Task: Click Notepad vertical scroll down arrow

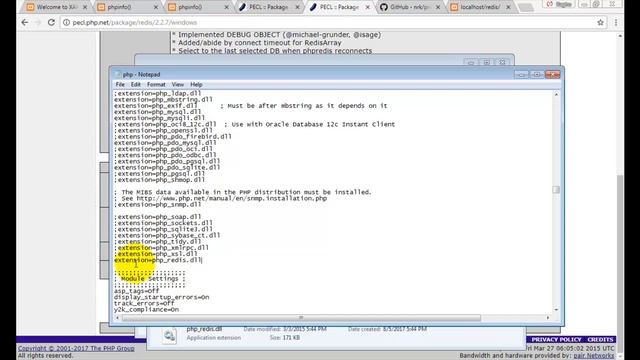Action: (556, 310)
